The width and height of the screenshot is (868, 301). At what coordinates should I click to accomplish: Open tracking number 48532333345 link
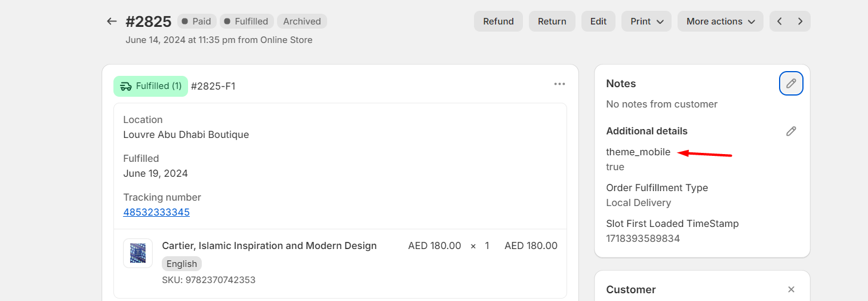point(156,212)
